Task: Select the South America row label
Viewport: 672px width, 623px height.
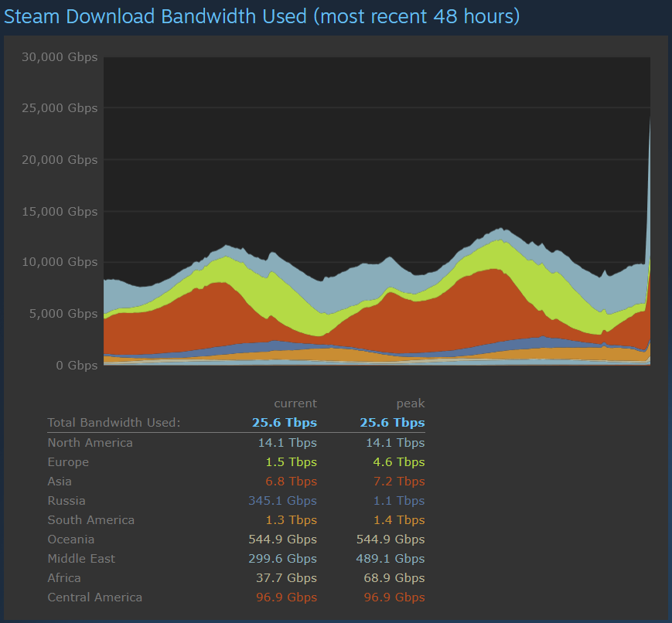Action: 90,519
